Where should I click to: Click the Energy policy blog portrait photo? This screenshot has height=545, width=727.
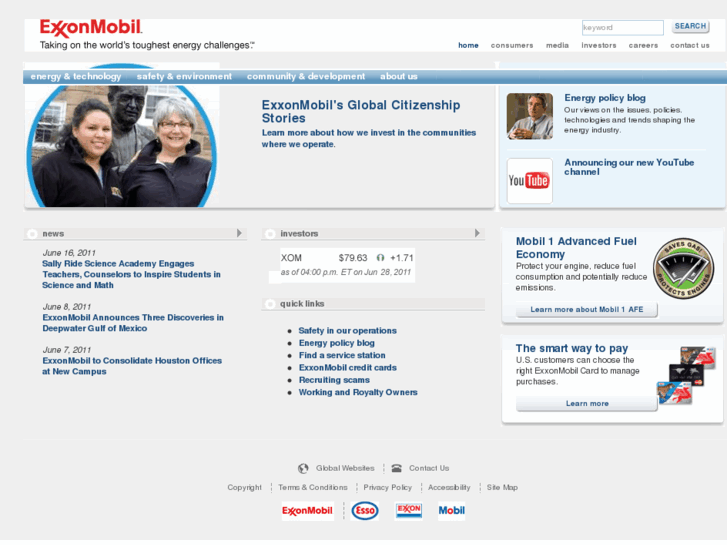529,116
